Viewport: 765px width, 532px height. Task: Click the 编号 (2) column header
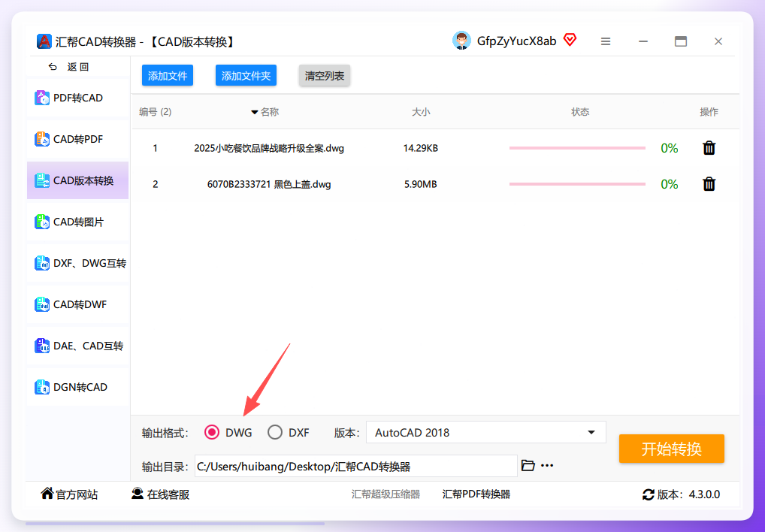(155, 112)
